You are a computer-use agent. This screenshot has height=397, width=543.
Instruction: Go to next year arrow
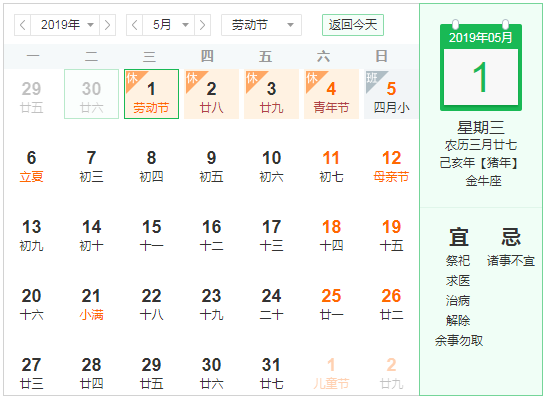[x=107, y=25]
